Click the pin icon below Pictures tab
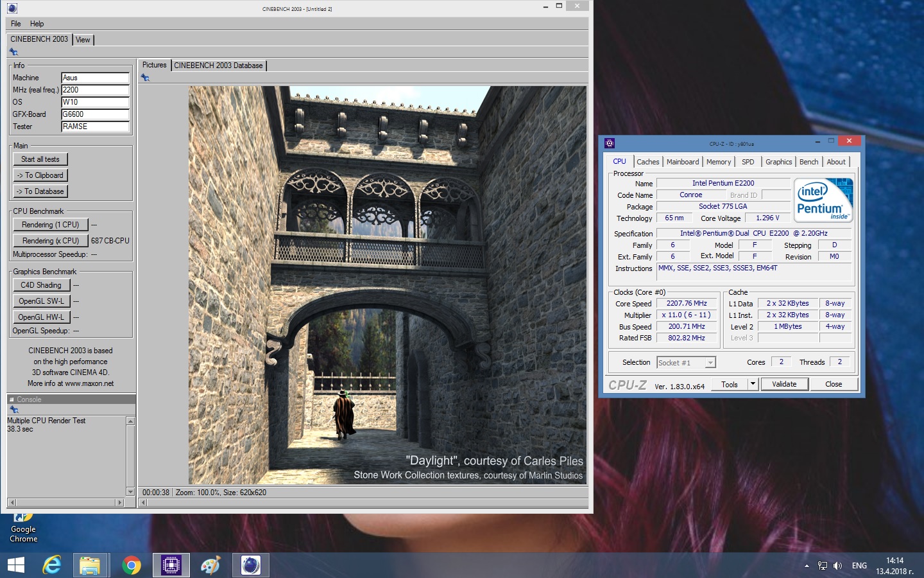924x578 pixels. tap(145, 78)
